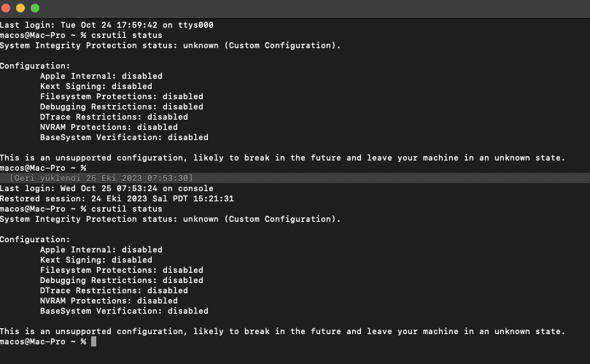Click "Filesystem Protections: disabled" in the earlier session output
The image size is (590, 364).
122,96
